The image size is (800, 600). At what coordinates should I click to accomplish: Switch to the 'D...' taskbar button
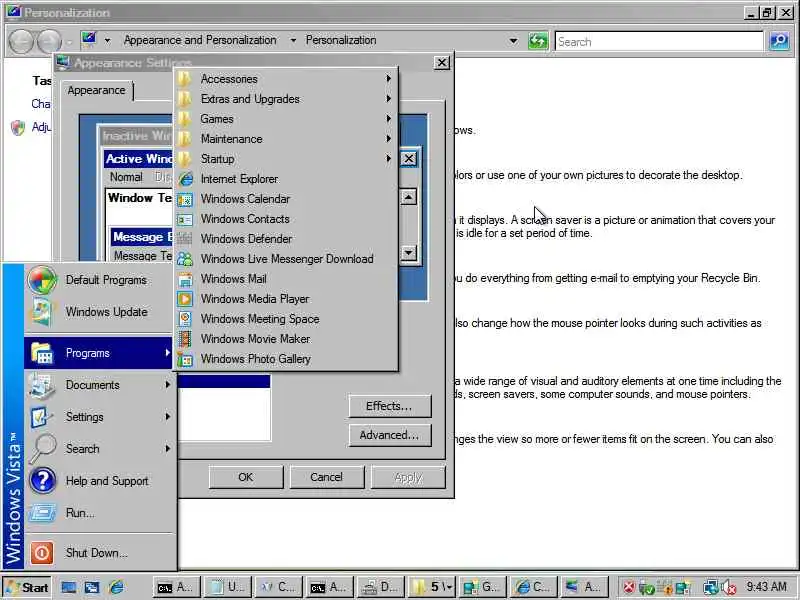click(x=381, y=587)
